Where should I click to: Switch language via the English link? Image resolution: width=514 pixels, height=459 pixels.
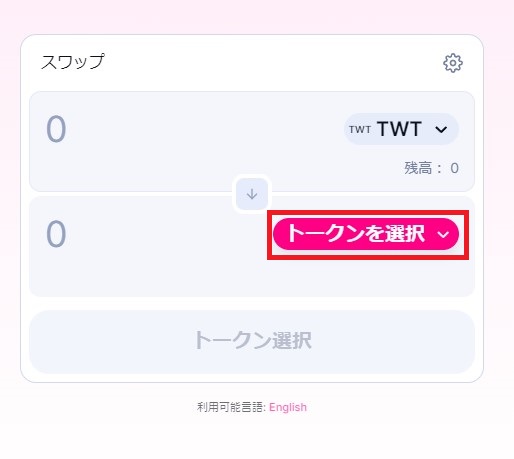pyautogui.click(x=288, y=407)
